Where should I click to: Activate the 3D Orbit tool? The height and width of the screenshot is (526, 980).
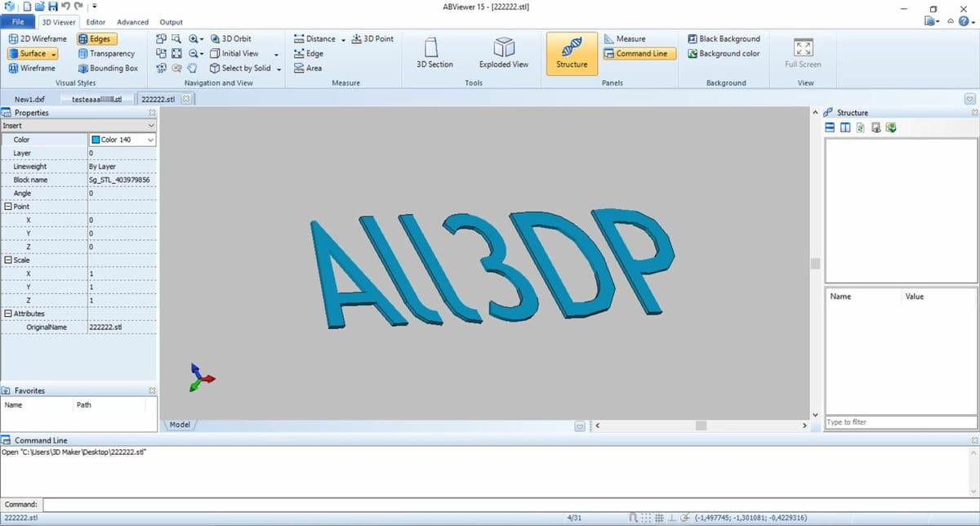[231, 38]
